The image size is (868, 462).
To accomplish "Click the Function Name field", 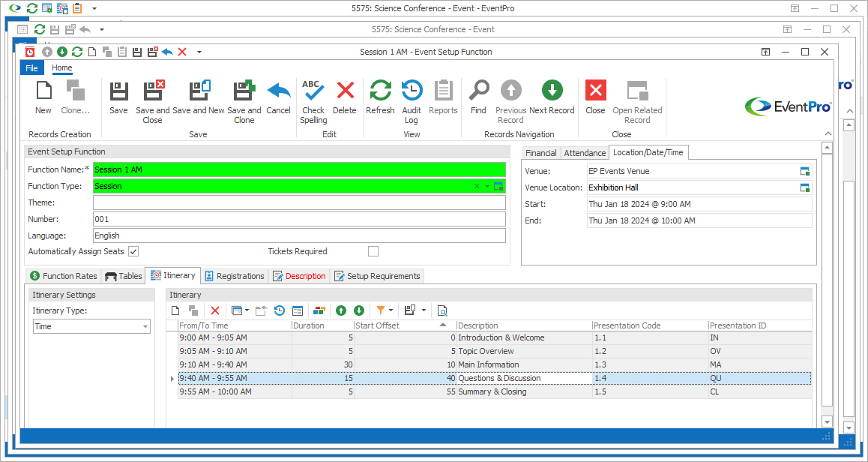I will pos(299,170).
